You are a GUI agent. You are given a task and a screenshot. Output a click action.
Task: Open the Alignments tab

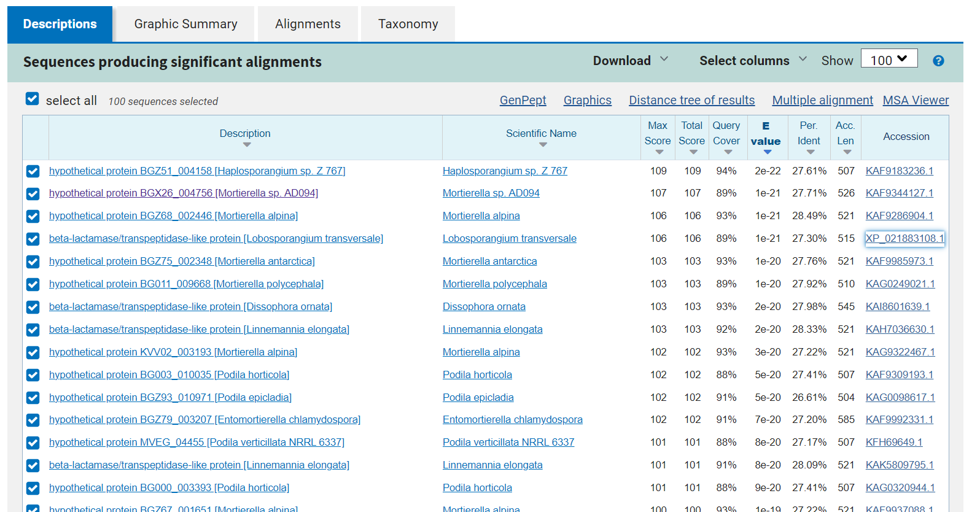[x=308, y=24]
